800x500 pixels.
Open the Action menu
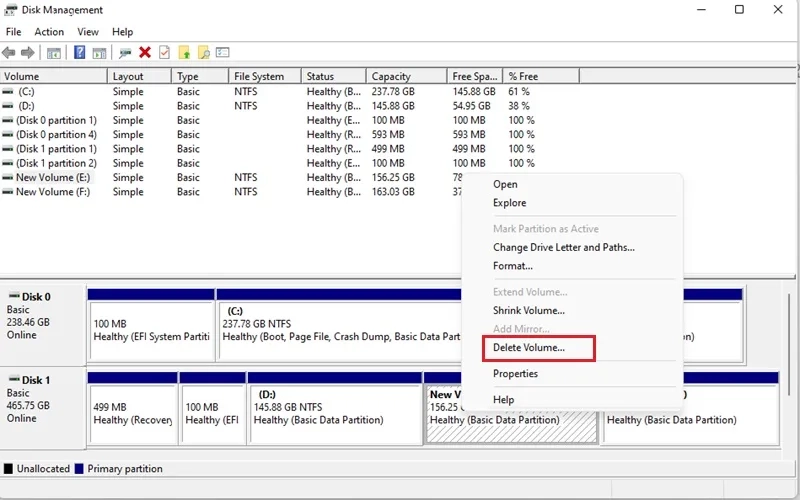49,32
